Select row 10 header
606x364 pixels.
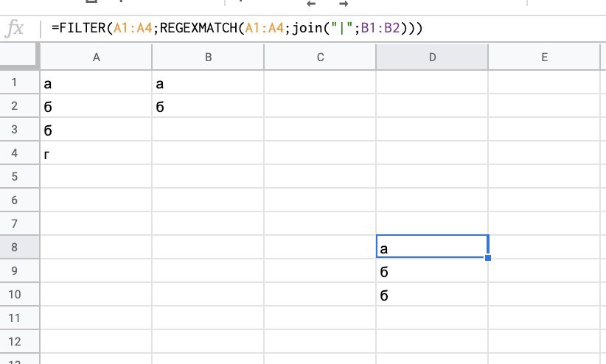(20, 295)
